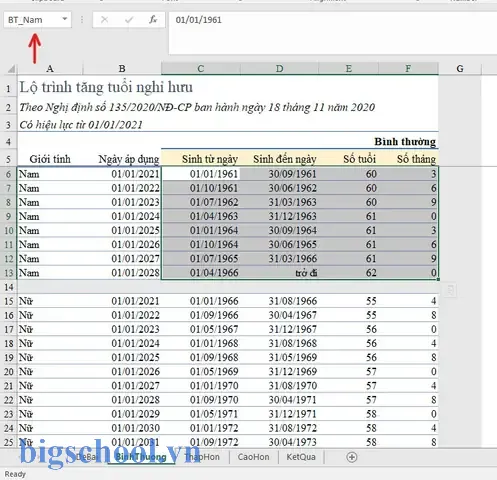
Task: Click the 'Nữ' cell in row 18
Action: point(50,343)
